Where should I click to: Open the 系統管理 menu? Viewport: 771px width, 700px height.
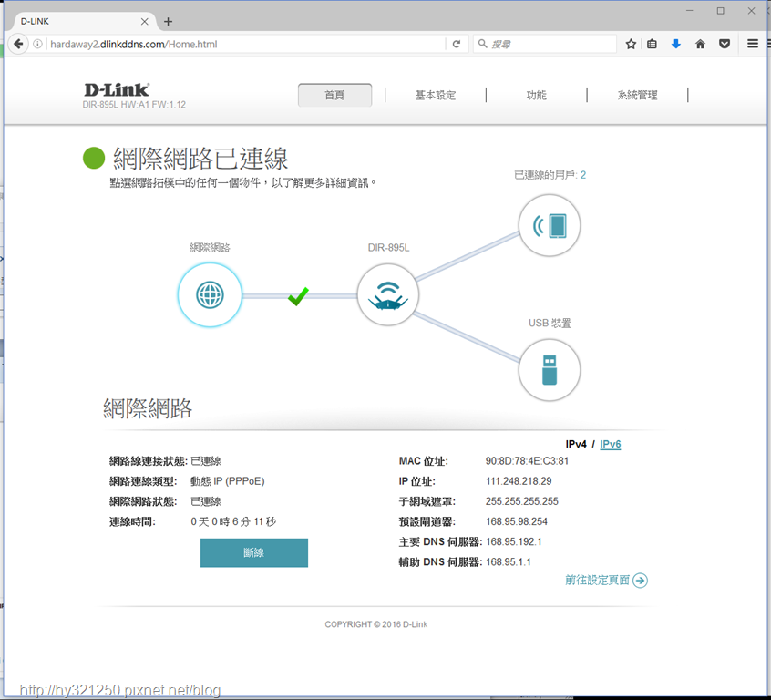[x=638, y=95]
